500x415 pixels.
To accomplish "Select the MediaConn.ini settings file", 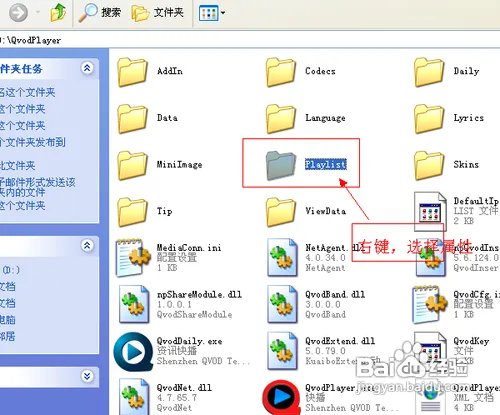I will (x=169, y=258).
